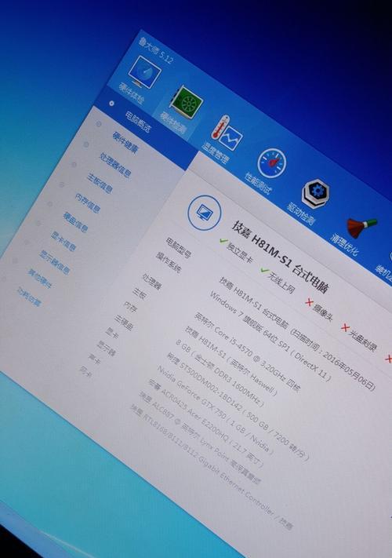The height and width of the screenshot is (558, 392).
Task: Go to 显卡信息 section
Action: (x=64, y=241)
